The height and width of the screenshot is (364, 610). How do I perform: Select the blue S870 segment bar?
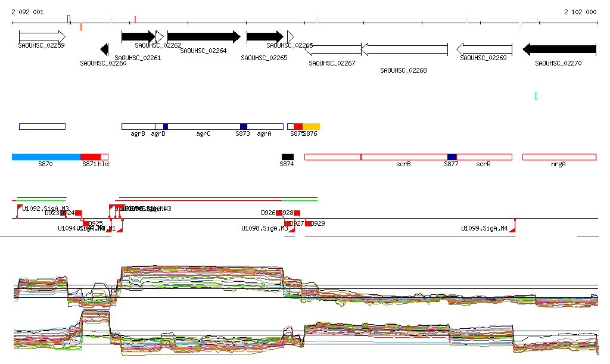(46, 157)
